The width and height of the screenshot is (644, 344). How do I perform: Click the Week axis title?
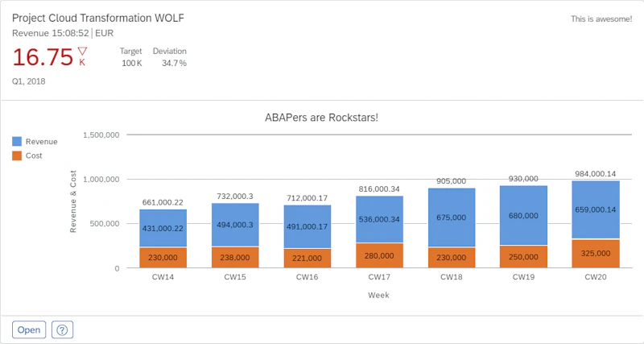(x=378, y=295)
